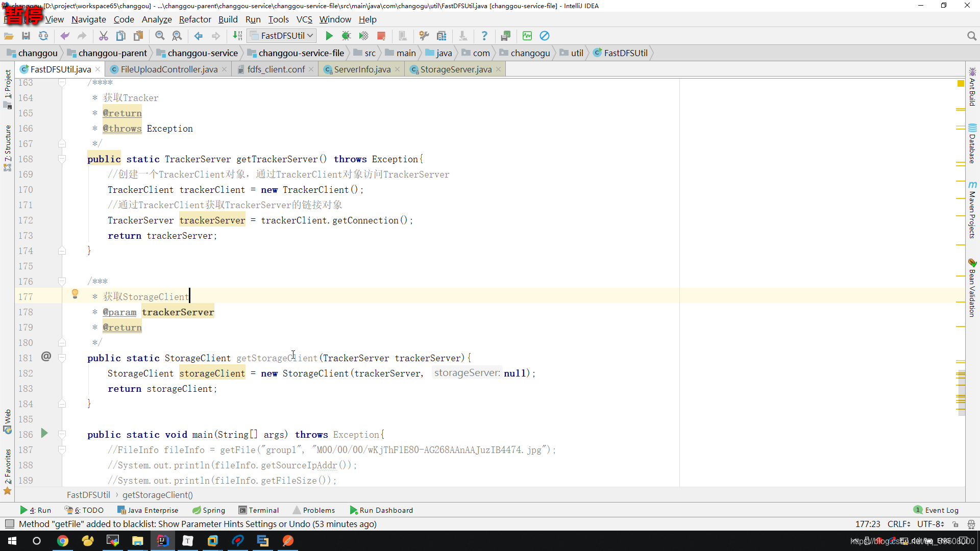Image resolution: width=980 pixels, height=551 pixels.
Task: Click the Help question mark icon
Action: click(484, 36)
